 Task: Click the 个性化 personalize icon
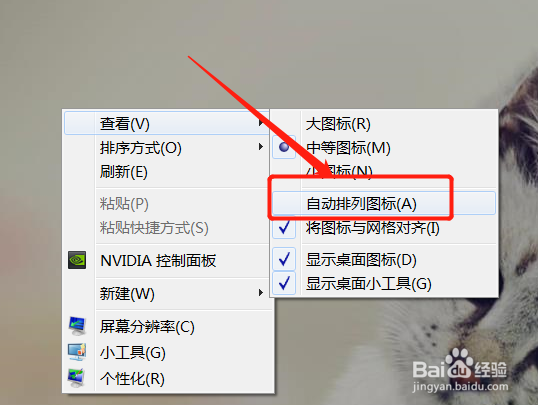76,378
